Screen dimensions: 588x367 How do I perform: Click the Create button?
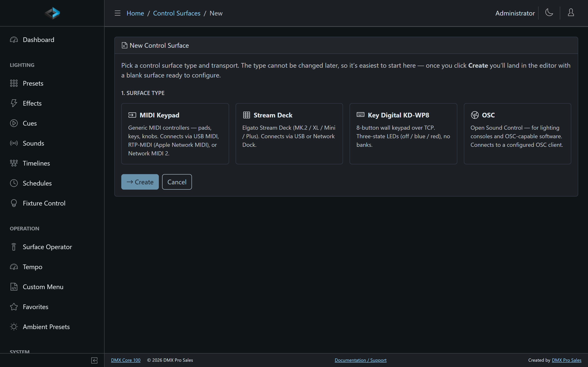(x=140, y=182)
